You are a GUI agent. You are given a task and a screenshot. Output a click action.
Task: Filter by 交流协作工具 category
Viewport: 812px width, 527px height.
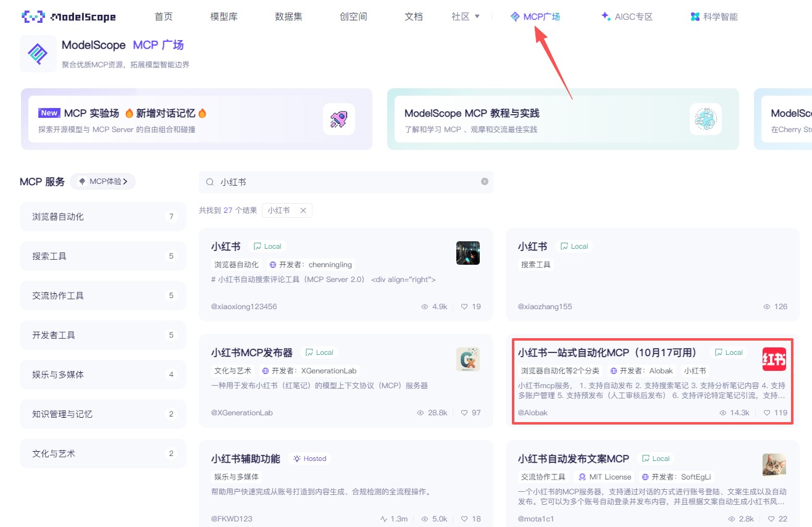click(103, 296)
